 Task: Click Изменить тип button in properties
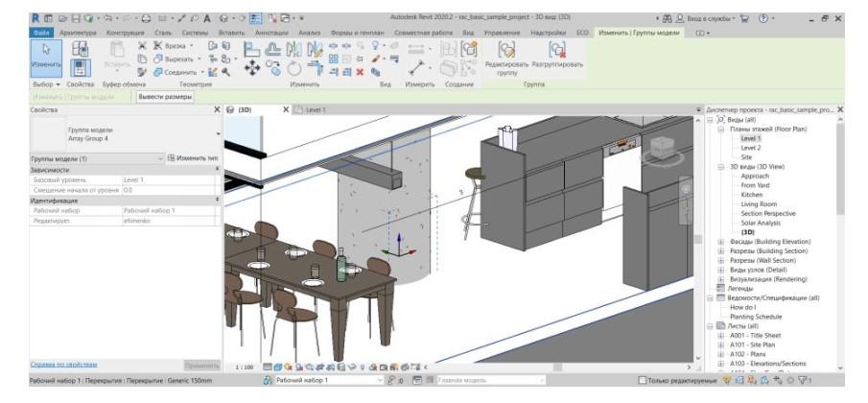[x=193, y=158]
